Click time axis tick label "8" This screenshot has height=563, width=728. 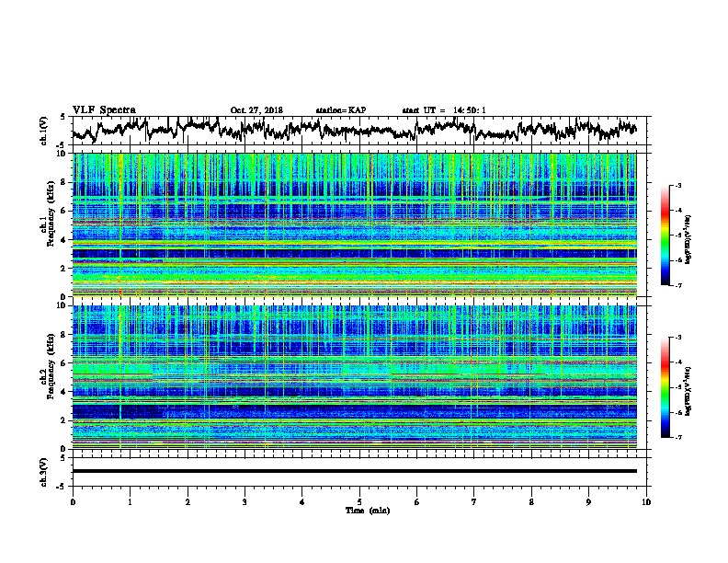(x=531, y=502)
